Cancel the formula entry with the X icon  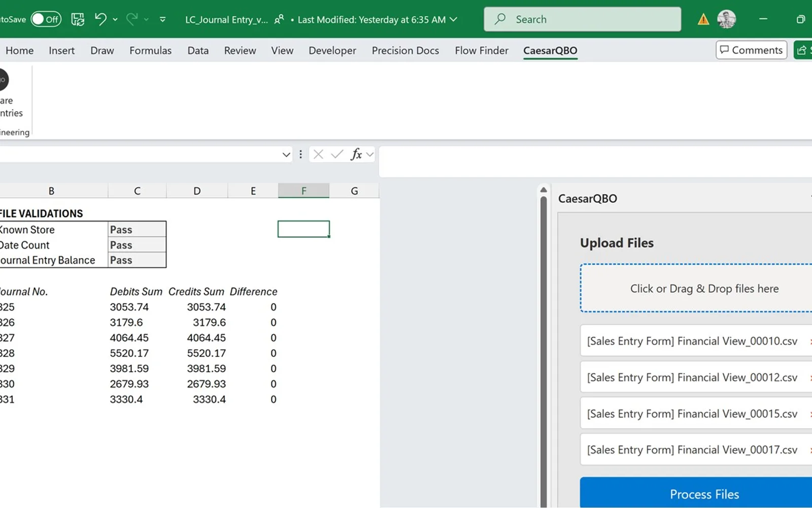(318, 154)
